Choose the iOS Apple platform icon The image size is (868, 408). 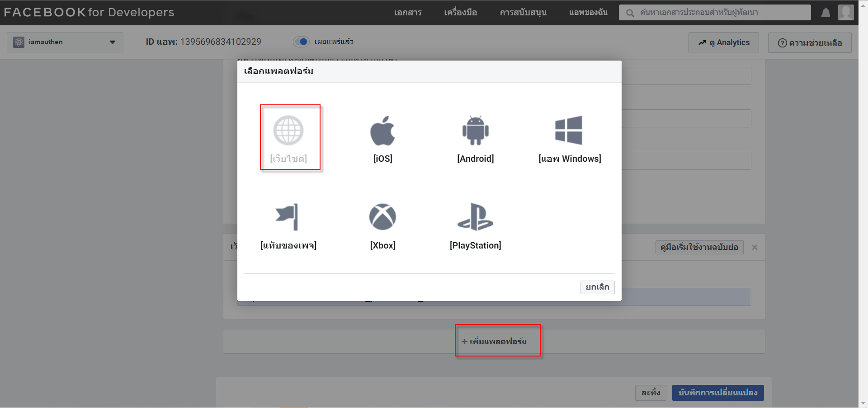(x=382, y=131)
